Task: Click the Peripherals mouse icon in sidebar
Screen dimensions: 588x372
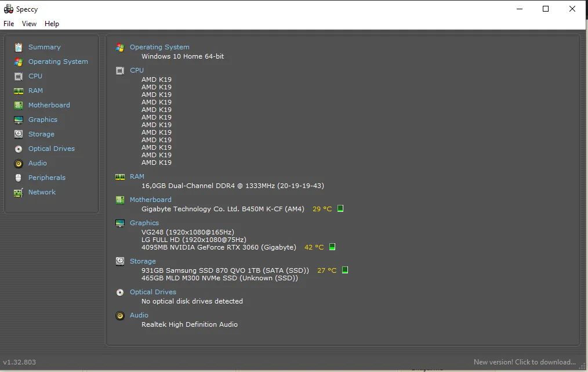Action: point(19,178)
